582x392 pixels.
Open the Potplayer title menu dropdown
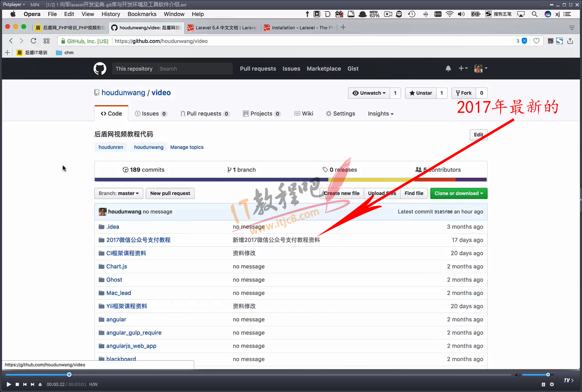tap(14, 4)
